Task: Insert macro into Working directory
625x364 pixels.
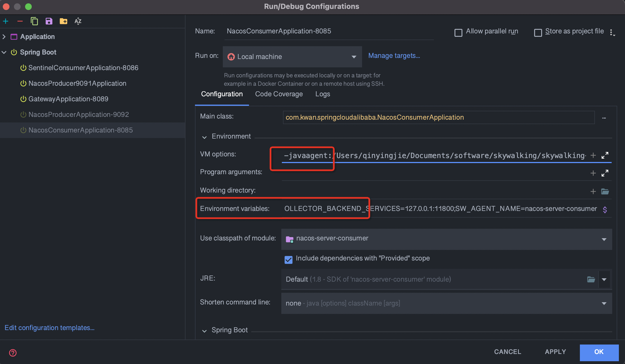Action: pyautogui.click(x=593, y=191)
